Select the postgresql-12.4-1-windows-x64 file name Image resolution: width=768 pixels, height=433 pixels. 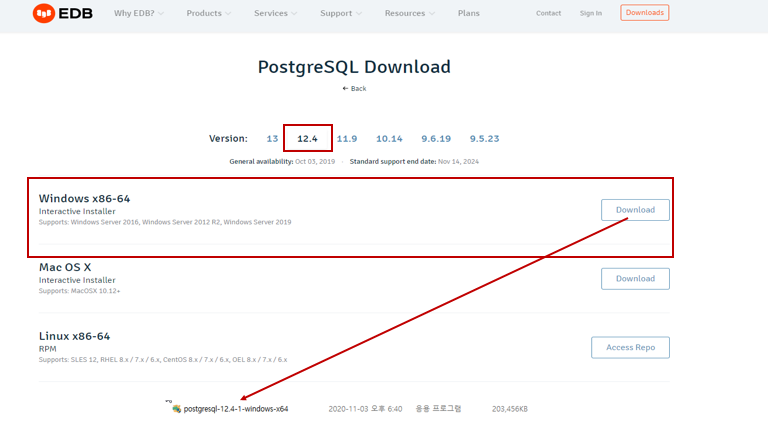tap(236, 409)
